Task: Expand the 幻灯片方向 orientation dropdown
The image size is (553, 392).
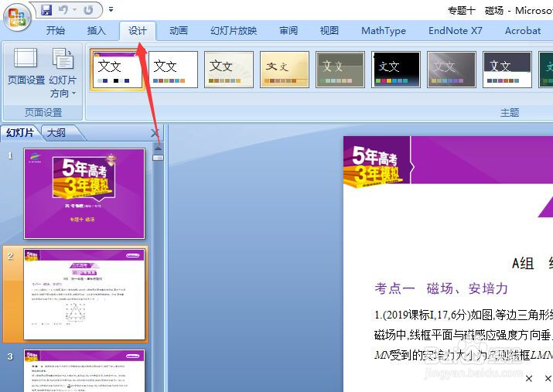Action: (x=63, y=73)
